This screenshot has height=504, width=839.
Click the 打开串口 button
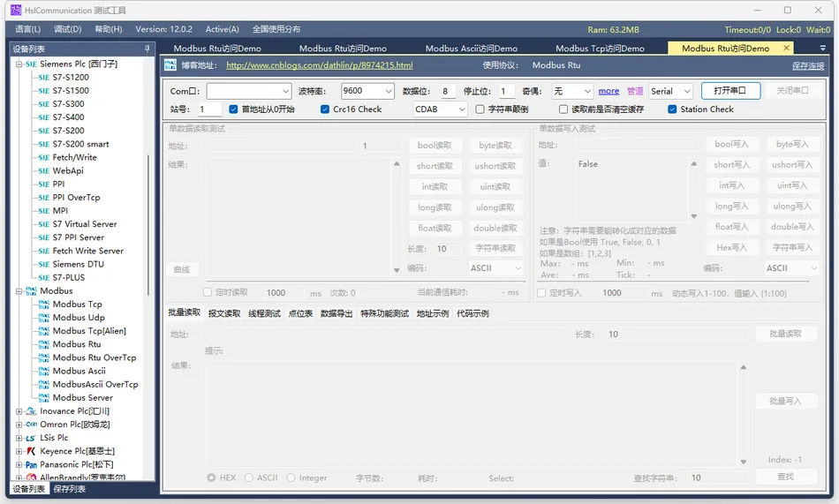point(730,91)
